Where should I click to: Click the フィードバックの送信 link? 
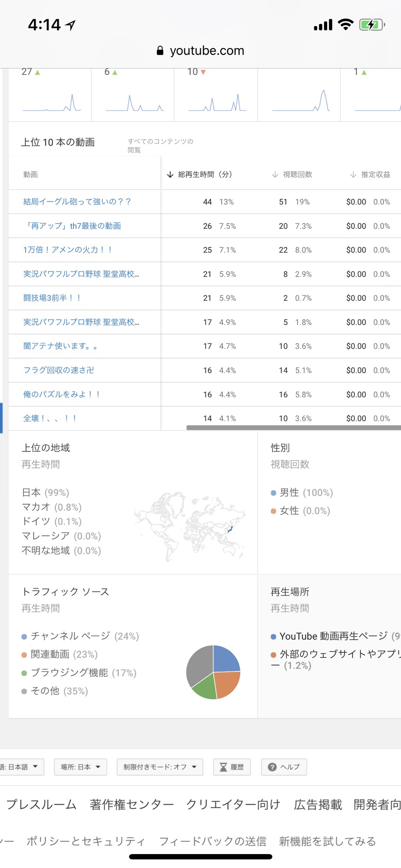point(213,842)
